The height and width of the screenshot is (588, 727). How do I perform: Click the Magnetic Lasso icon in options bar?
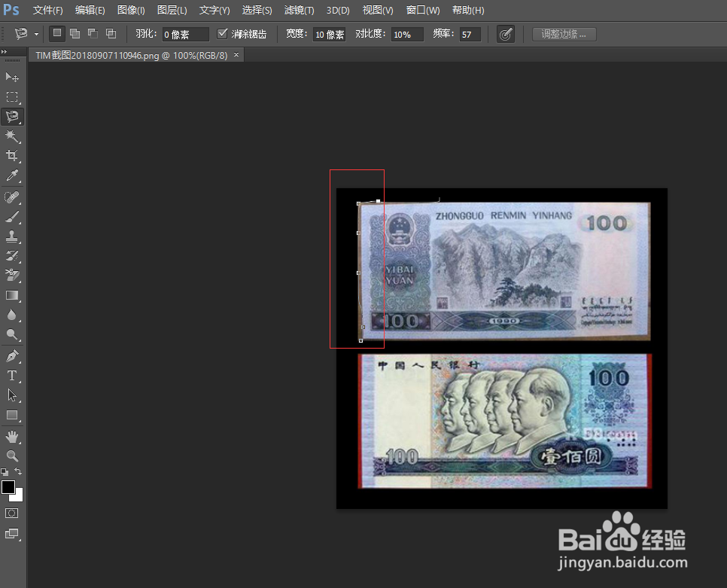click(21, 33)
